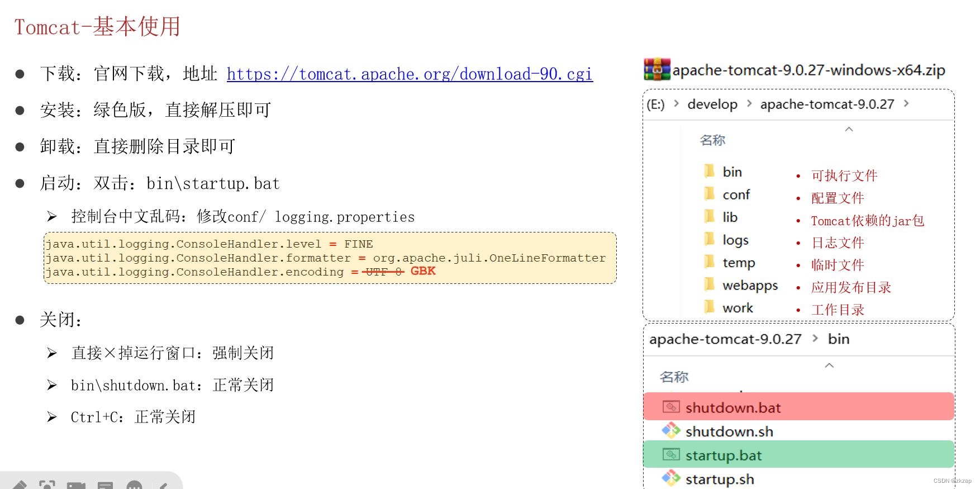Open the Tomcat download-90.cgi link
The height and width of the screenshot is (489, 980).
click(x=410, y=74)
